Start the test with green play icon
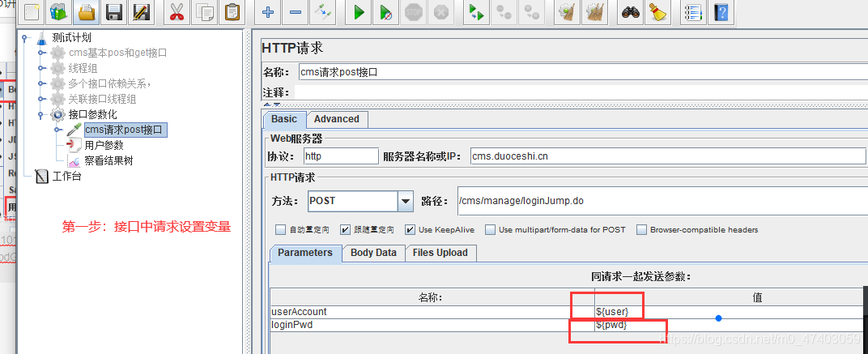This screenshot has width=868, height=354. pos(359,11)
